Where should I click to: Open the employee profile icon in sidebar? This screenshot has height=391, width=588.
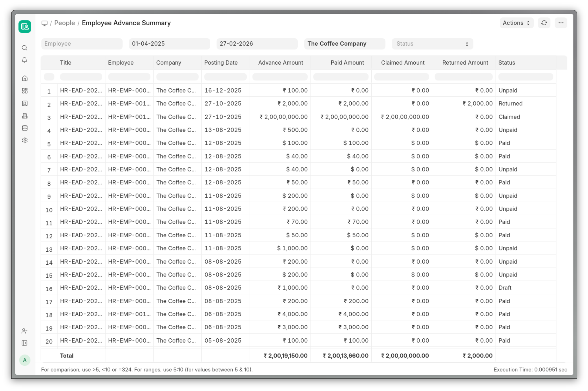click(25, 103)
